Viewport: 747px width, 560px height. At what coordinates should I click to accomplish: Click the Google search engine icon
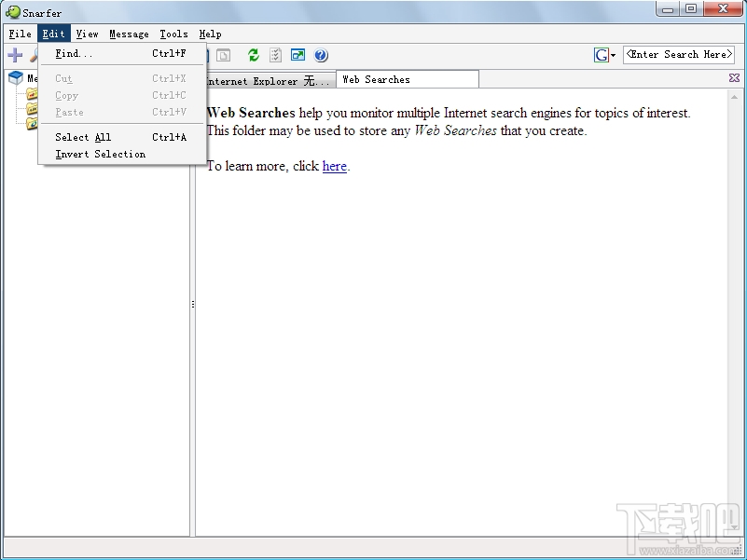(x=601, y=55)
